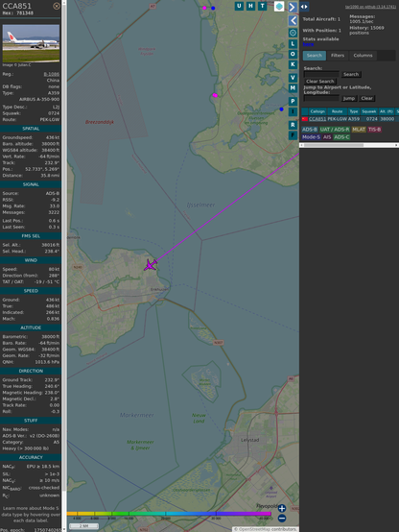Close the CCA851 aircraft info panel
This screenshot has width=399, height=532.
(x=57, y=6)
